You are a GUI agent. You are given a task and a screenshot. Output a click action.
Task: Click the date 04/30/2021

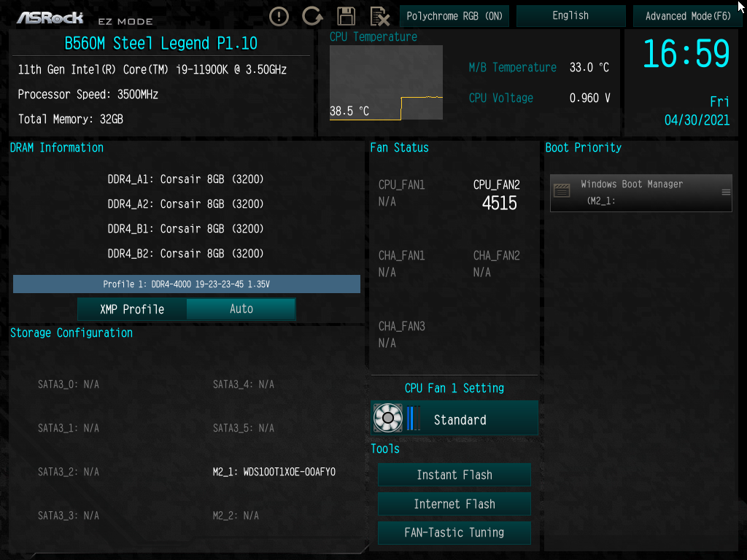tap(697, 120)
